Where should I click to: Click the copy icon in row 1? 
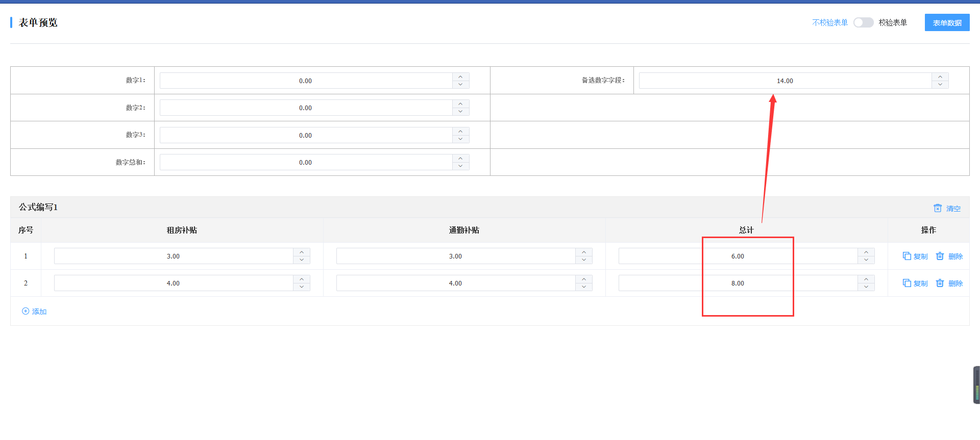(906, 256)
